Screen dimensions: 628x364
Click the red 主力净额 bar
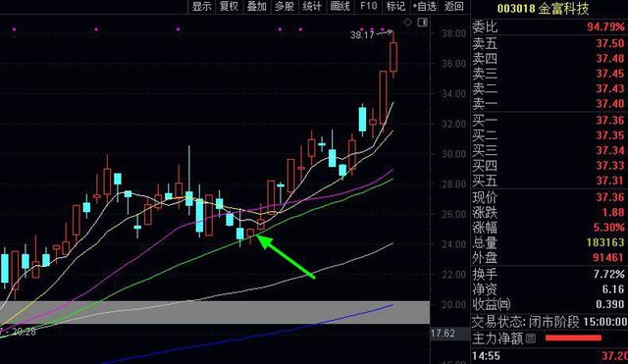point(573,338)
